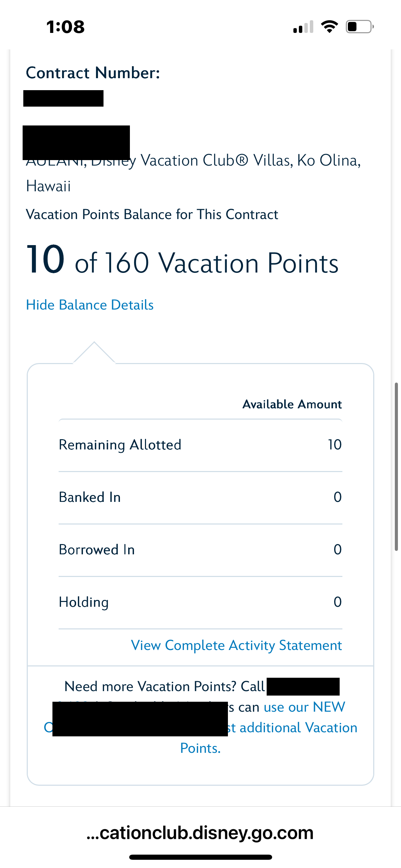Tap the Wi-Fi status icon
This screenshot has height=868, width=401.
pos(329,27)
